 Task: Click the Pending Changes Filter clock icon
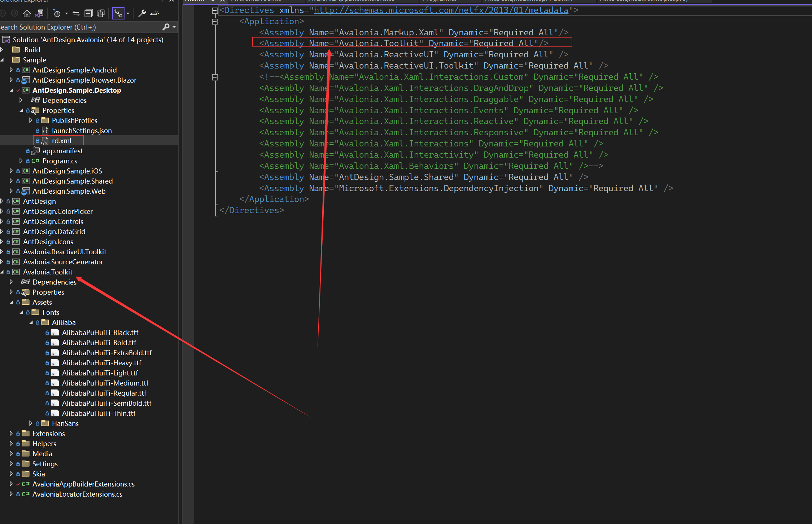tap(57, 13)
